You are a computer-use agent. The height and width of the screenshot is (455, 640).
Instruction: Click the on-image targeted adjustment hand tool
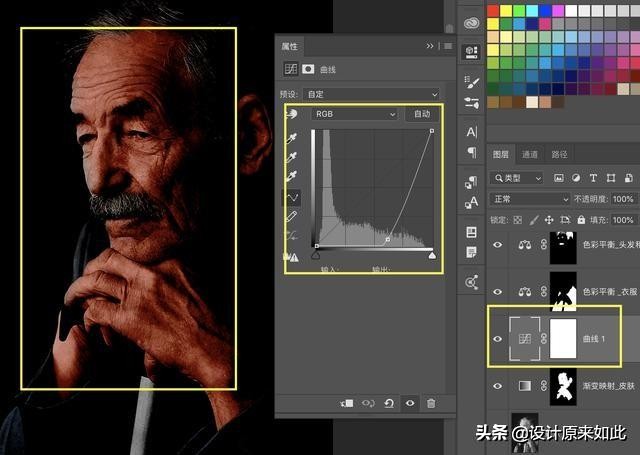click(x=292, y=115)
